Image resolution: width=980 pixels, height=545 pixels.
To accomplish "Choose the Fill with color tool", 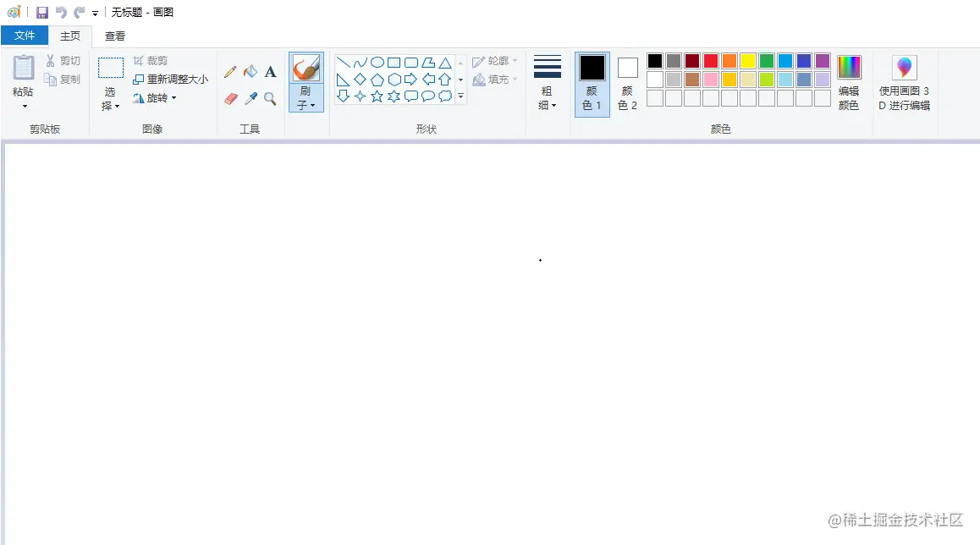I will pos(251,72).
